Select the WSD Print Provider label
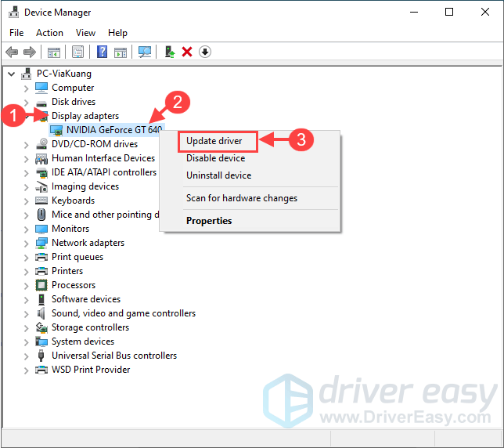Image resolution: width=504 pixels, height=448 pixels. (x=91, y=370)
